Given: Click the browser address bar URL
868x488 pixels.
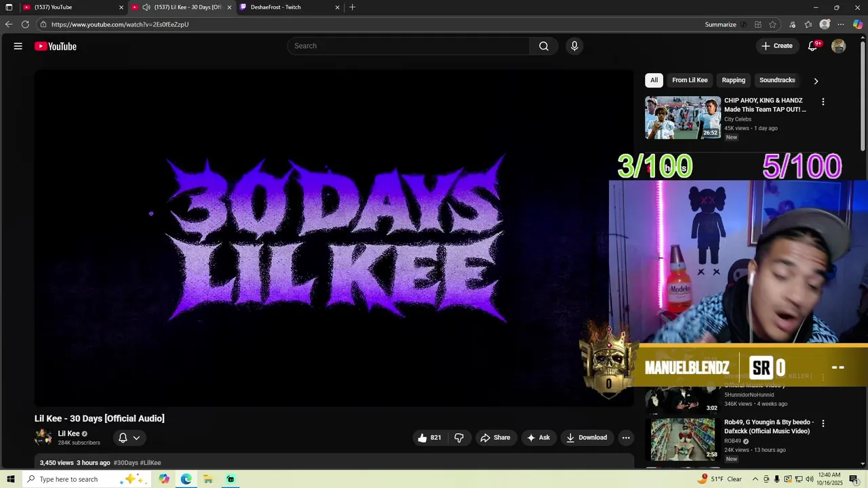Looking at the screenshot, I should click(120, 24).
